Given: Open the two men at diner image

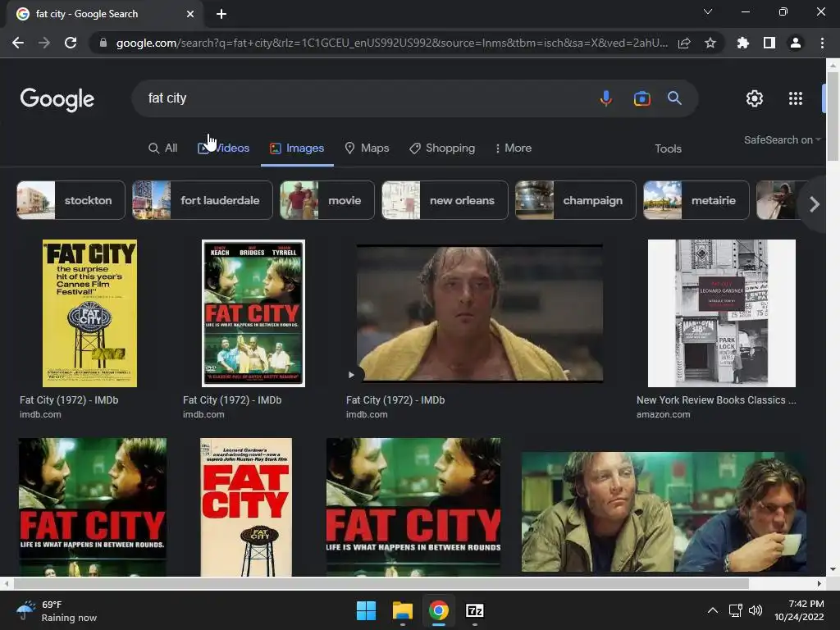Looking at the screenshot, I should pyautogui.click(x=664, y=512).
